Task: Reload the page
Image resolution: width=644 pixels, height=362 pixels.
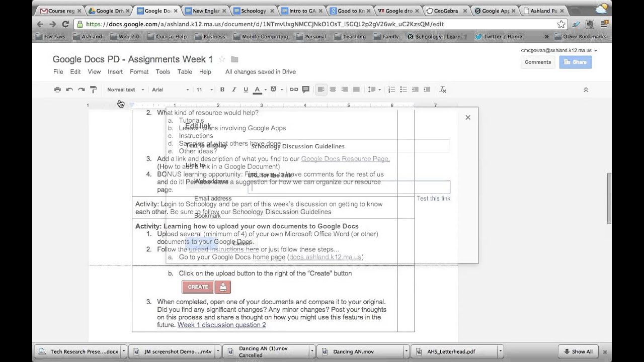Action: tap(65, 24)
